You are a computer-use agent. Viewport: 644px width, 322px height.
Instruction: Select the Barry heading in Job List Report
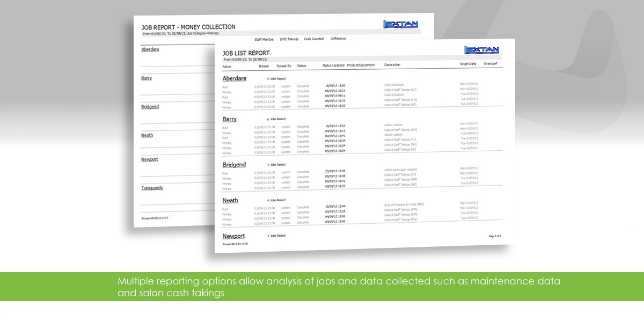229,119
